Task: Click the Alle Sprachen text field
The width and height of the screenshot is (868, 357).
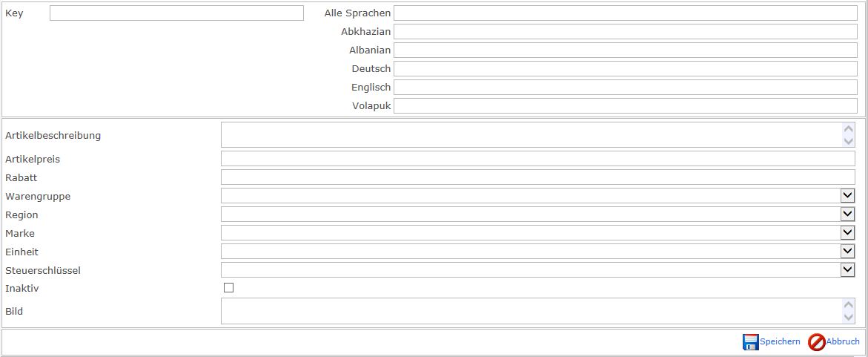Action: pos(625,13)
